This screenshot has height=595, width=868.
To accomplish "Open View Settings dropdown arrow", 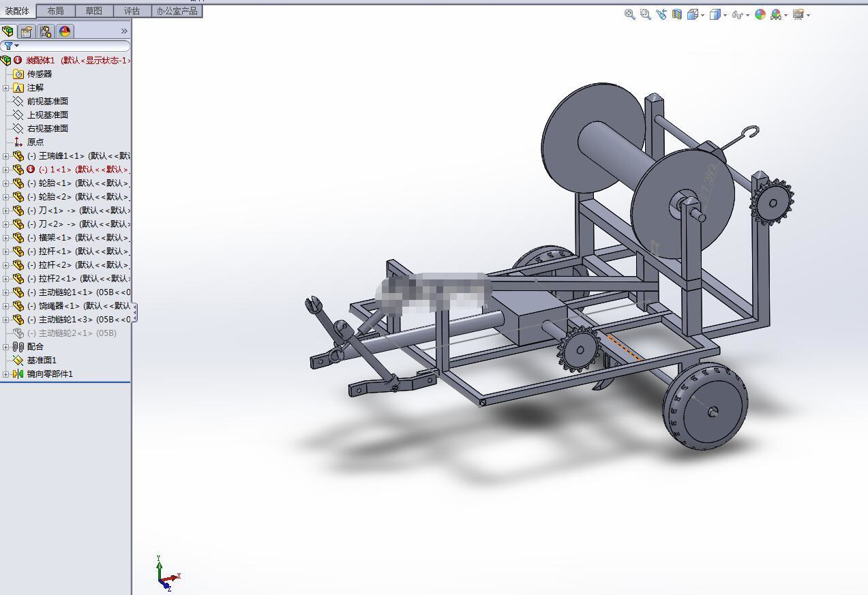I will click(808, 15).
